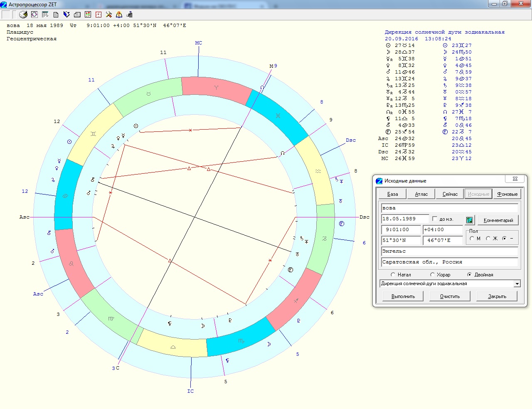The height and width of the screenshot is (409, 532).
Task: Click the pie-chart disk toolbar icon
Action: pyautogui.click(x=23, y=15)
